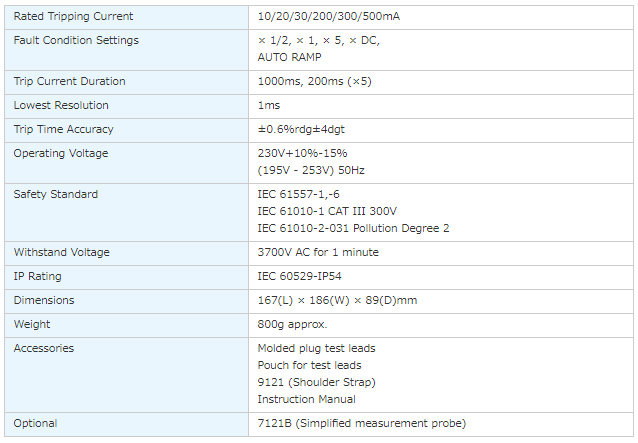Click the AUTO RAMP text
638x443 pixels.
289,57
